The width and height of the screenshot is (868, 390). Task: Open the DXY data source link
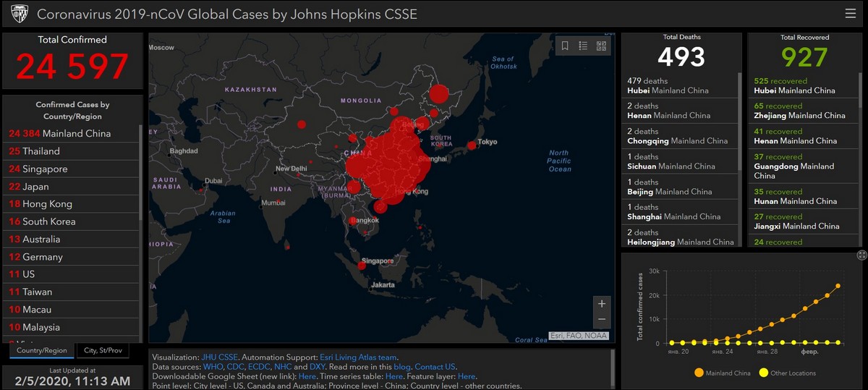318,367
